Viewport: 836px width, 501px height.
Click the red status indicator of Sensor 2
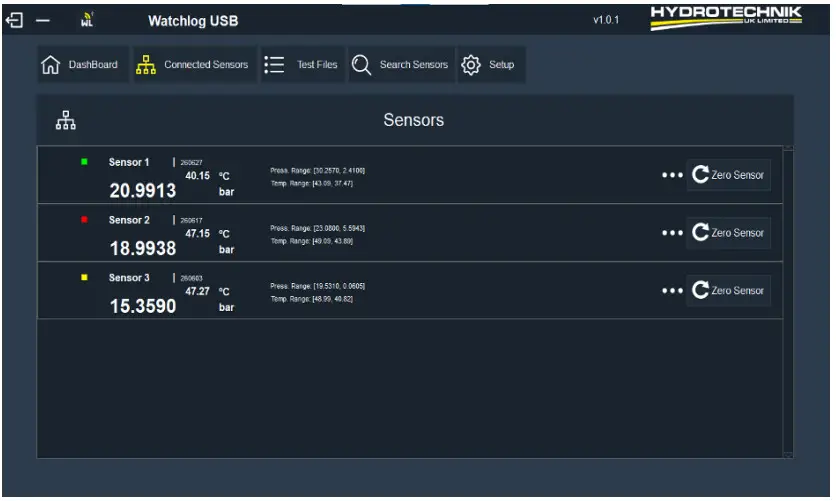click(x=84, y=220)
